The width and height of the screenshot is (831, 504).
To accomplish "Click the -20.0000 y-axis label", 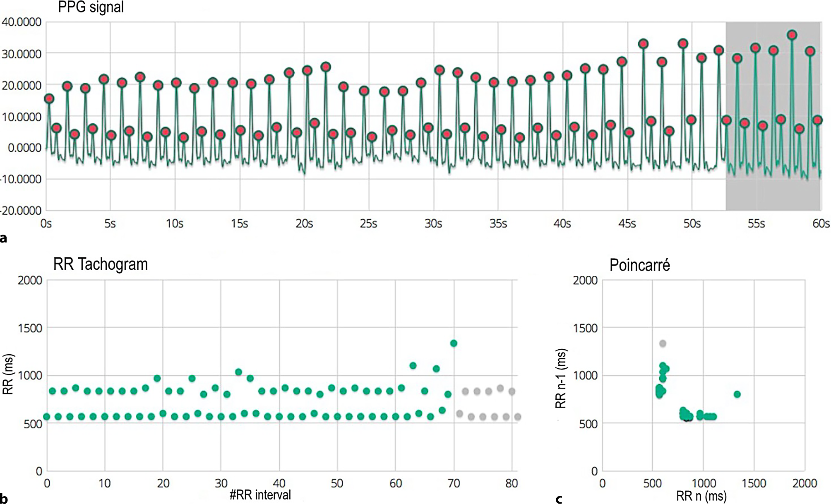I will (x=21, y=211).
